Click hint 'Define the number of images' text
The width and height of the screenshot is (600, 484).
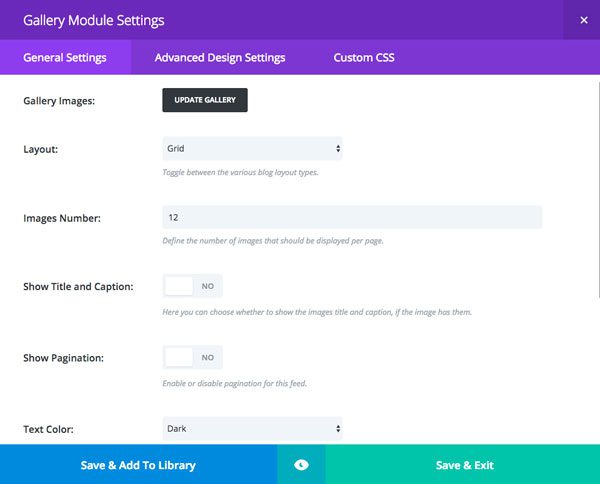pyautogui.click(x=273, y=241)
